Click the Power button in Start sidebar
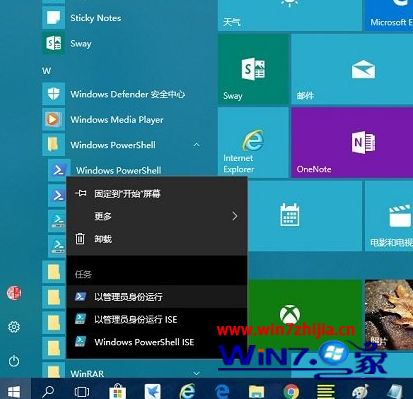Screen dimensions: 413x399 (x=14, y=361)
